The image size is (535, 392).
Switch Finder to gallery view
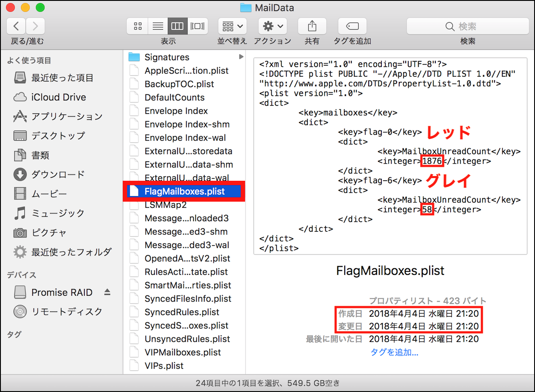click(x=197, y=26)
